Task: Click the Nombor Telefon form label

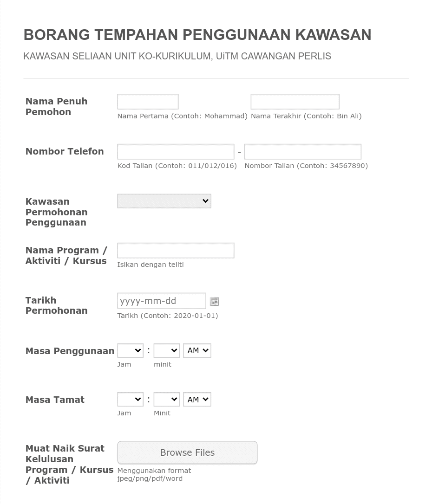Action: pyautogui.click(x=64, y=151)
